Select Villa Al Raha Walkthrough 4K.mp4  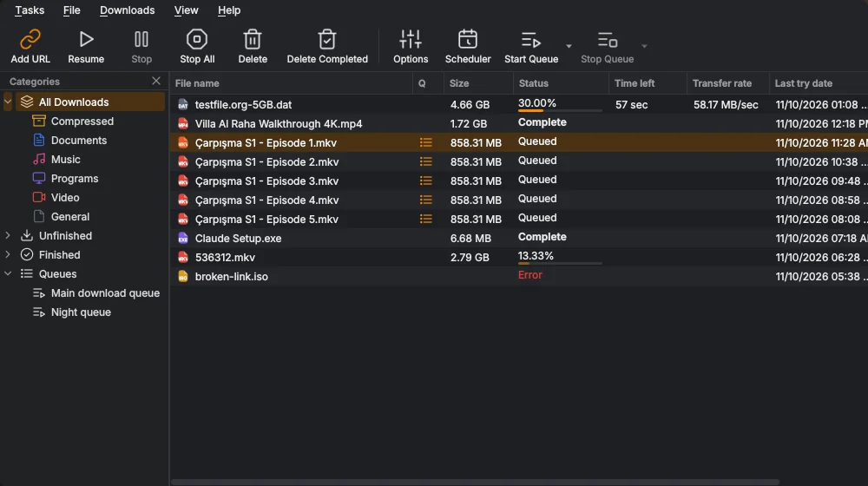click(x=519, y=123)
